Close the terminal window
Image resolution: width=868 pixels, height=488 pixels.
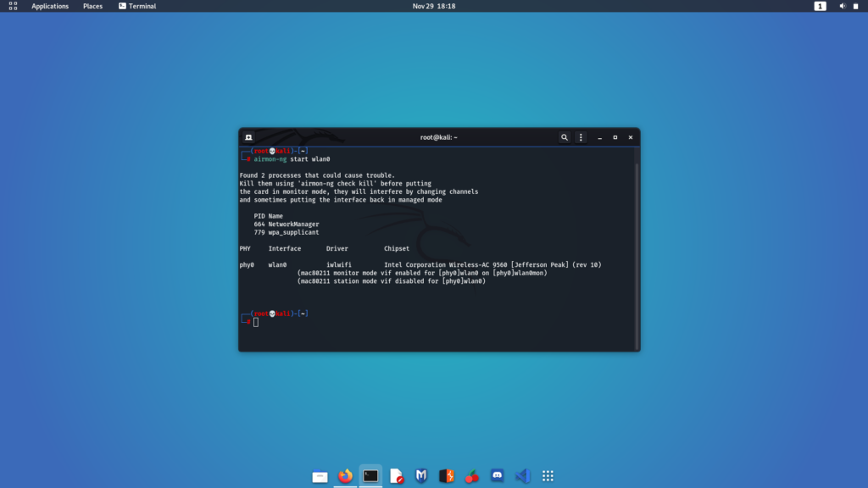(x=631, y=137)
